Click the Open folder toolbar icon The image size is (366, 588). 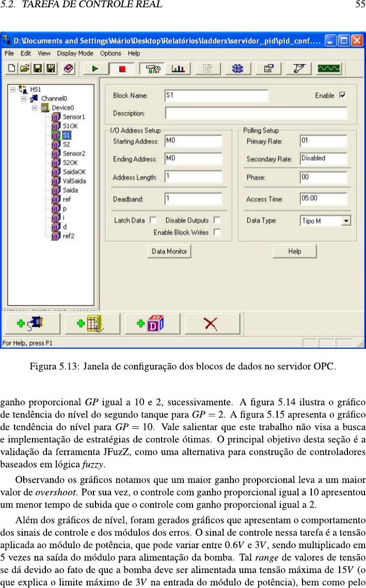tap(25, 68)
